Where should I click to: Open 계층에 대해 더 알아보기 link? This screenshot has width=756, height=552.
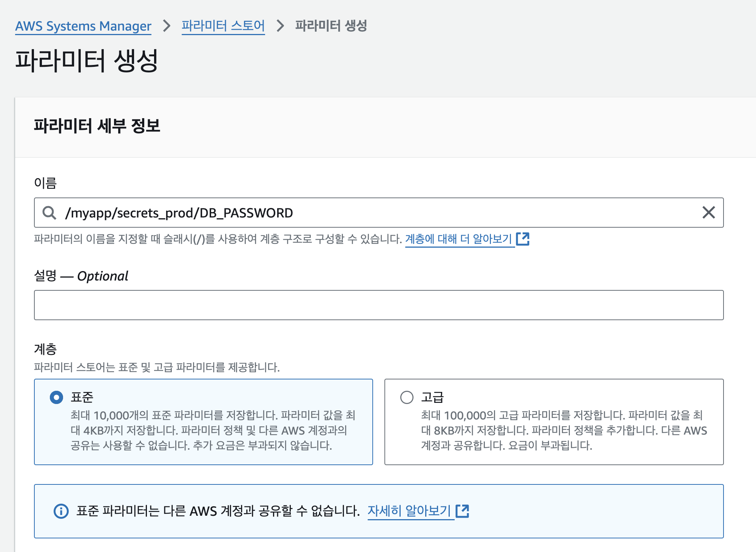(458, 239)
